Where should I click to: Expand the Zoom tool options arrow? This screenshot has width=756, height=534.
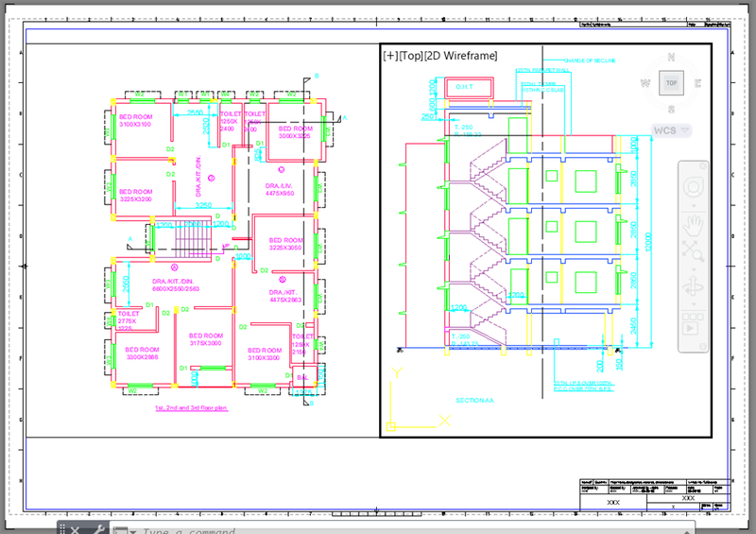point(694,269)
